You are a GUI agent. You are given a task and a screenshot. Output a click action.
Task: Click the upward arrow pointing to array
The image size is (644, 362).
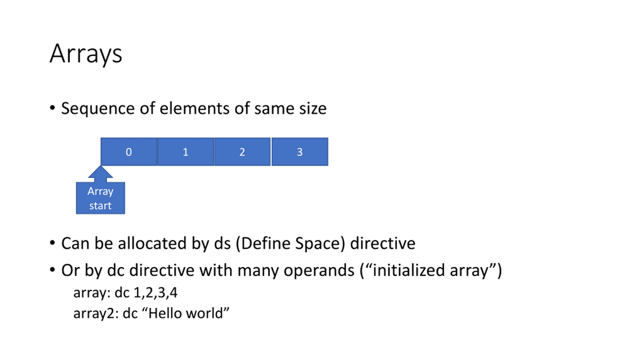(x=100, y=174)
